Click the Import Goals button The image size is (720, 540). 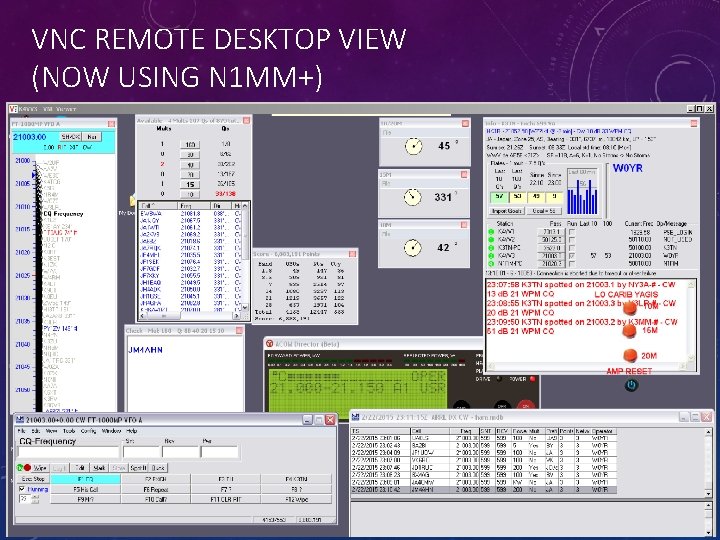(x=506, y=211)
